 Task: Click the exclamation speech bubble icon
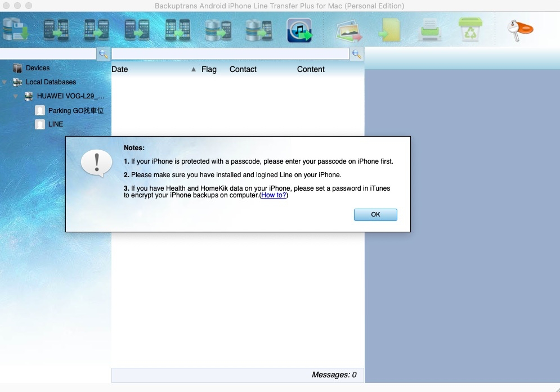(96, 163)
